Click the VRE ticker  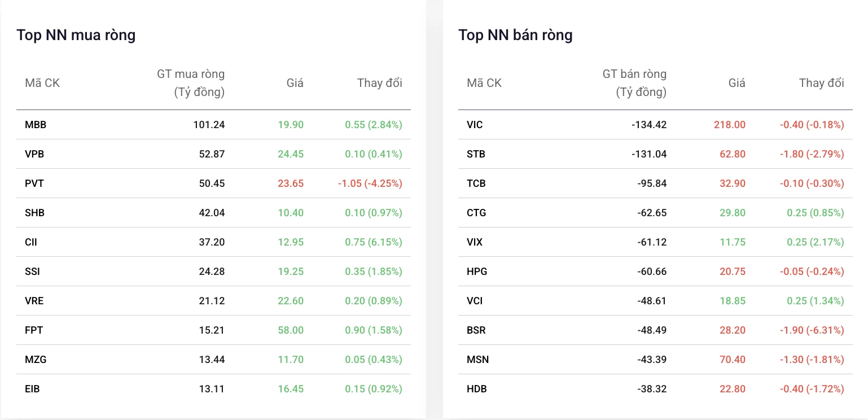34,301
